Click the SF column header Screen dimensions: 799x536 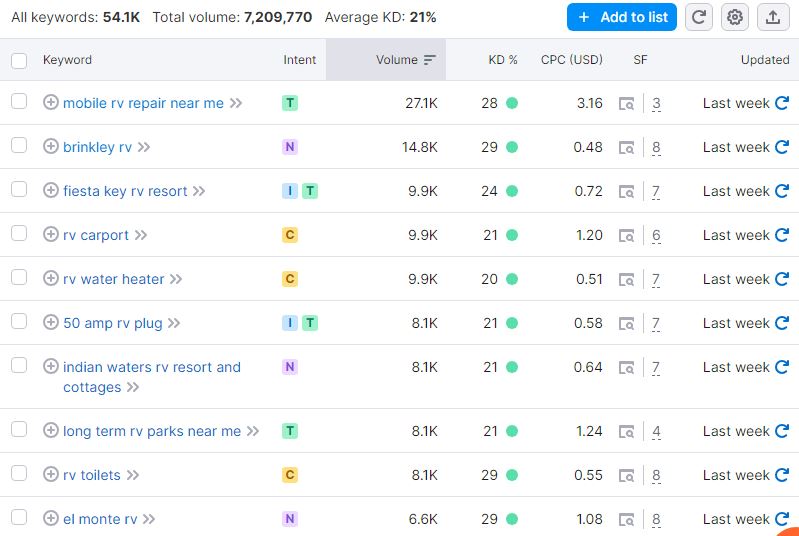(x=640, y=60)
